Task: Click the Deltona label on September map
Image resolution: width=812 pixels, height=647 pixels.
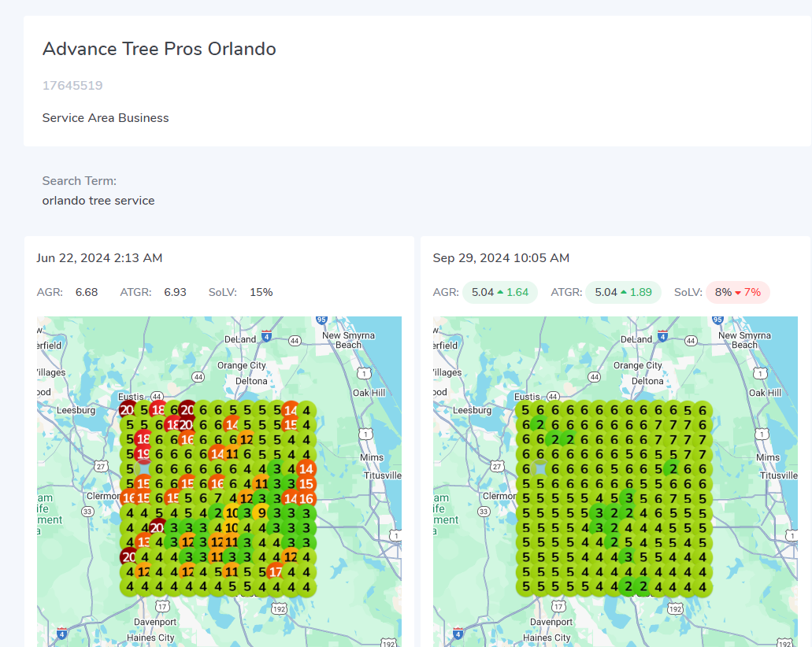Action: point(647,381)
